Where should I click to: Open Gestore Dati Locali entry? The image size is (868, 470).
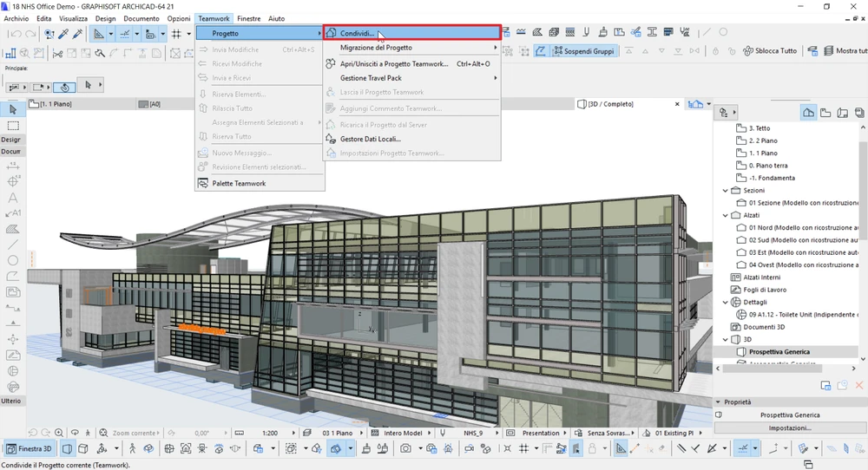[370, 139]
